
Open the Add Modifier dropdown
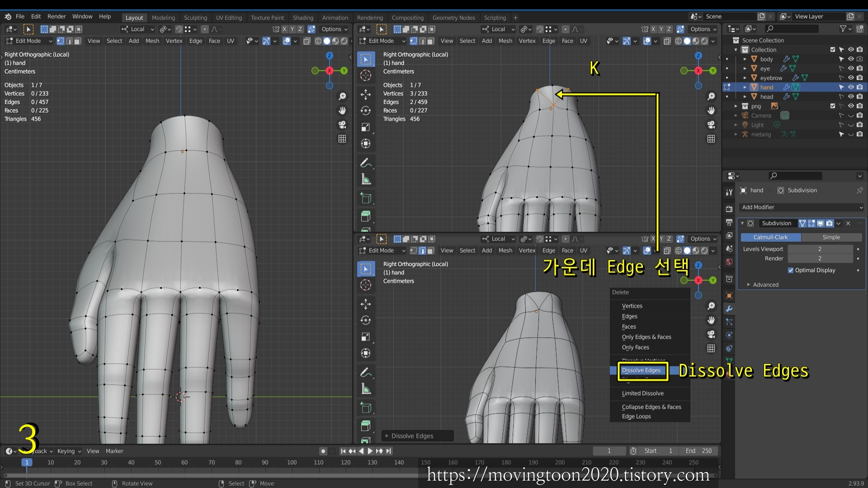(802, 207)
